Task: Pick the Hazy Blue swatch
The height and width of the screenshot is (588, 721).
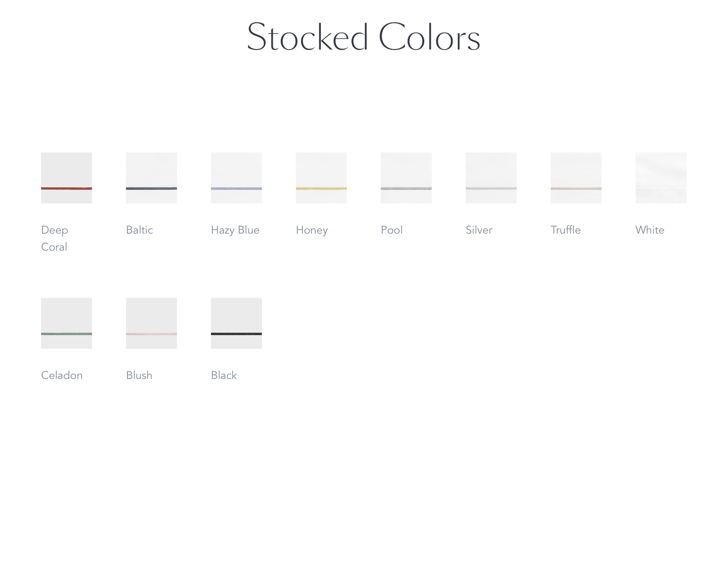Action: [236, 178]
